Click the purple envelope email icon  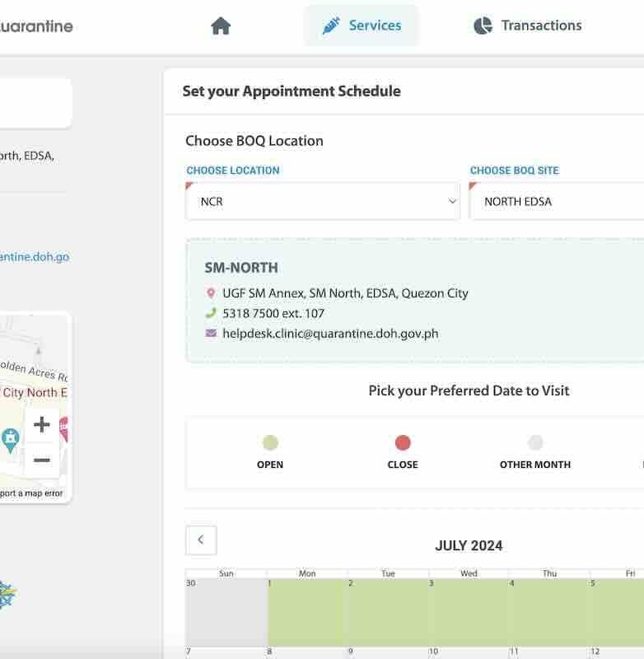pyautogui.click(x=211, y=334)
